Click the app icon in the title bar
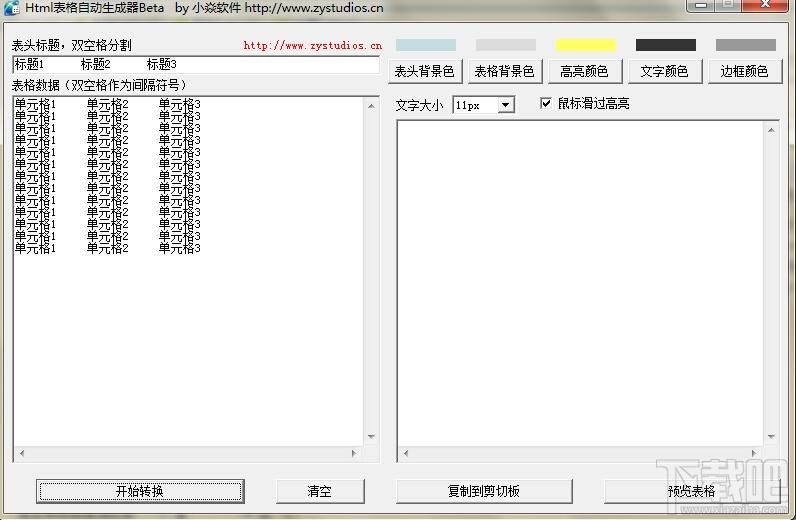Screen dimensions: 796x520 pyautogui.click(x=12, y=8)
